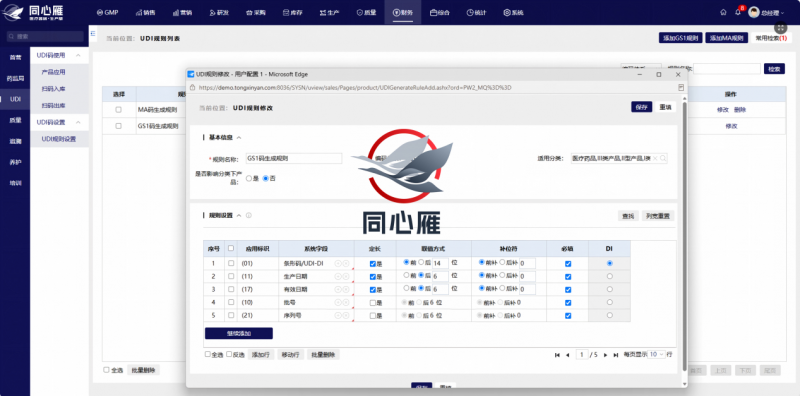
Task: Jump to last page of rules grid
Action: pos(616,355)
